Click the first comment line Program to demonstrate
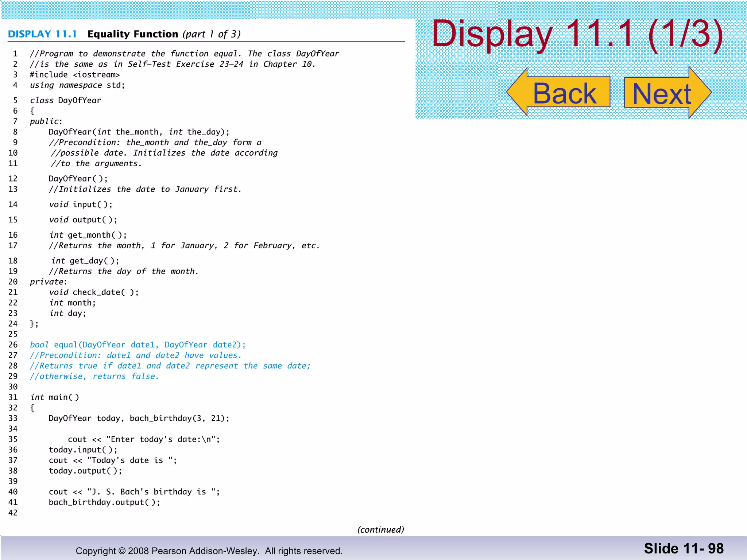This screenshot has width=747, height=560. click(x=185, y=54)
